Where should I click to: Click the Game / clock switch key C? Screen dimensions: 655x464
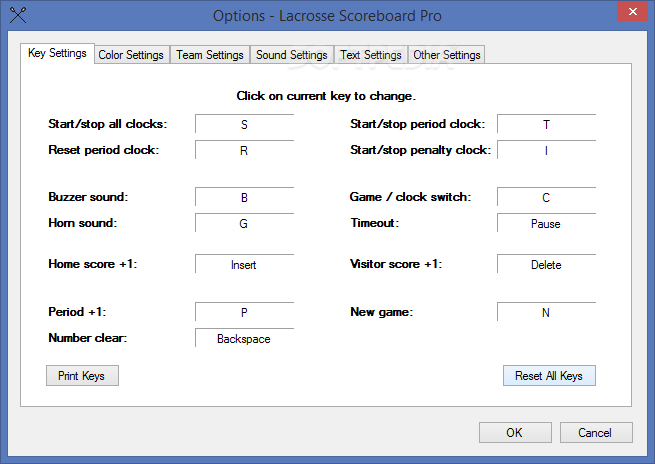(546, 197)
